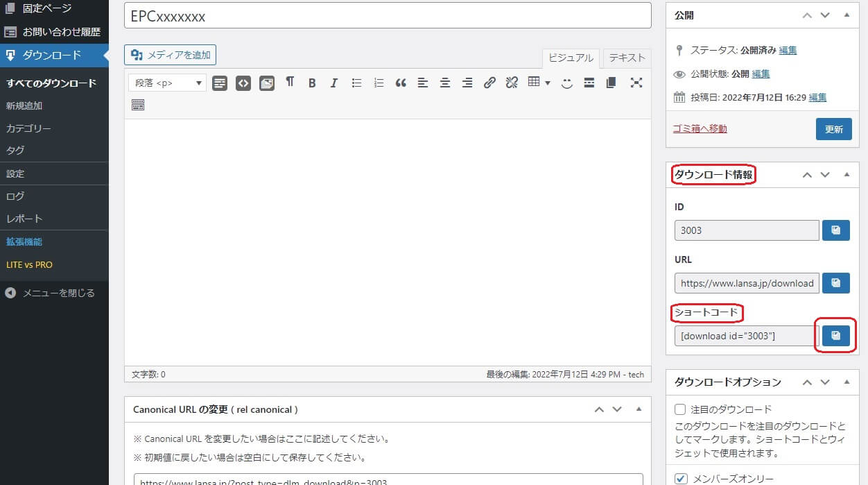Click the page break copy icon
Viewport: 868px width, 485px height.
point(611,83)
